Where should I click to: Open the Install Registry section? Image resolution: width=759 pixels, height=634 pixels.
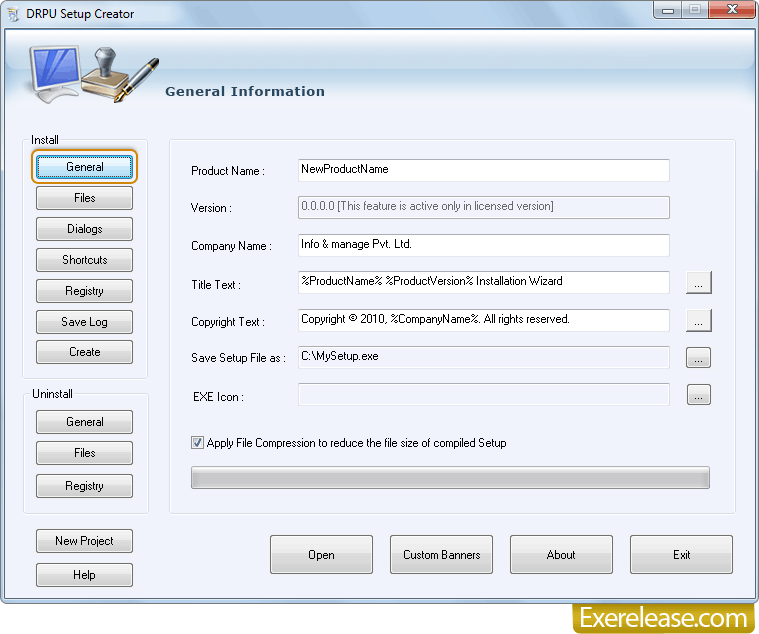coord(84,291)
